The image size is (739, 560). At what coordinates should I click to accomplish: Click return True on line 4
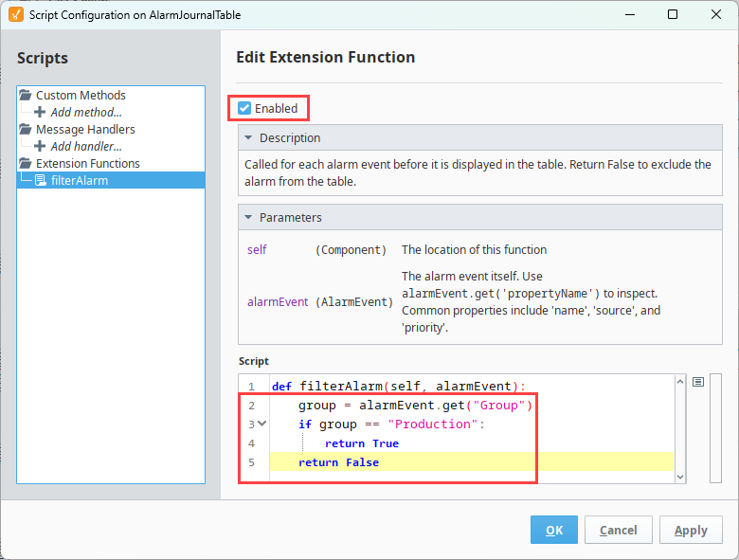[x=362, y=443]
